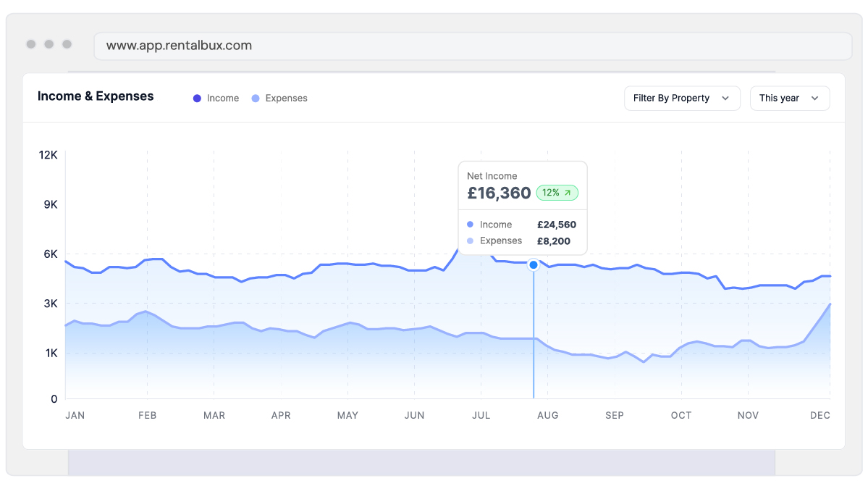Click the Income & Expenses chart title

click(x=96, y=96)
